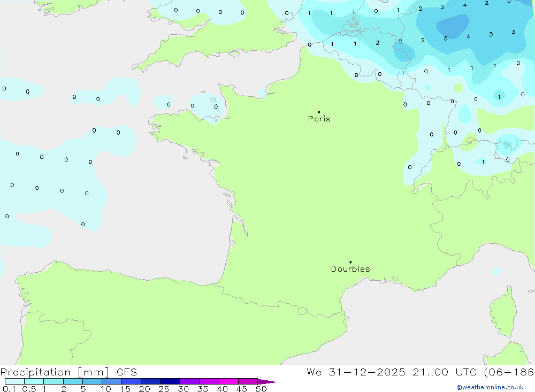Click the 35 legend scale label
This screenshot has width=535, height=392.
tap(203, 389)
